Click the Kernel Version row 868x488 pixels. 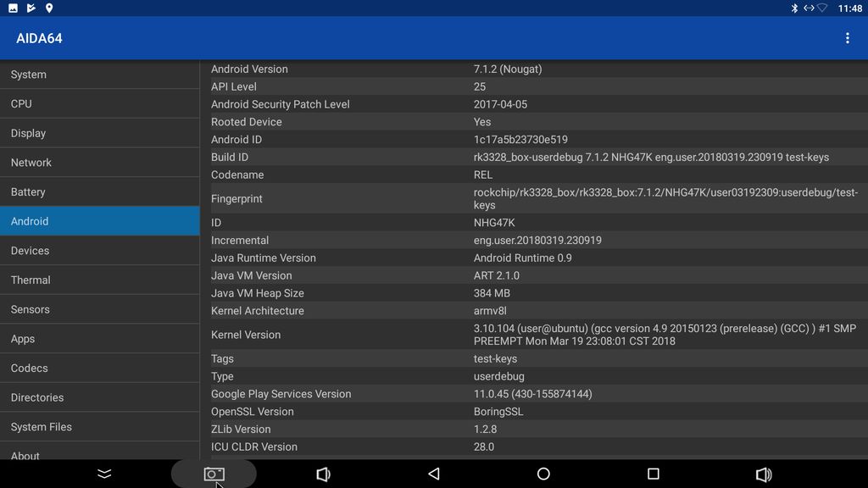click(534, 335)
